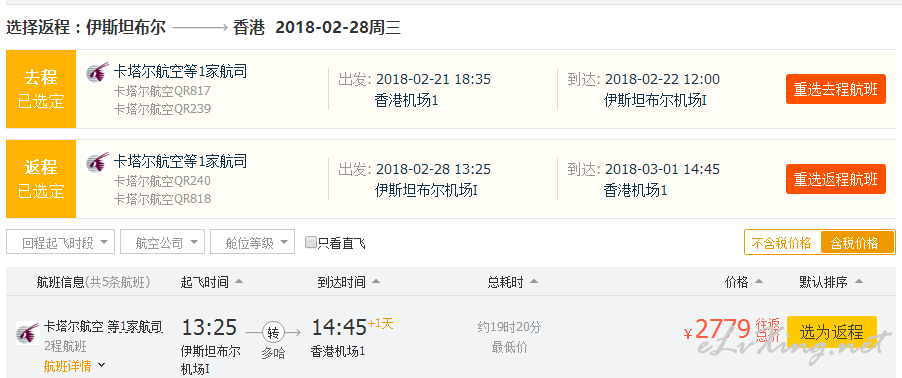Sort by 总耗时 arrow icon
Screen dimensions: 902x378
534,282
